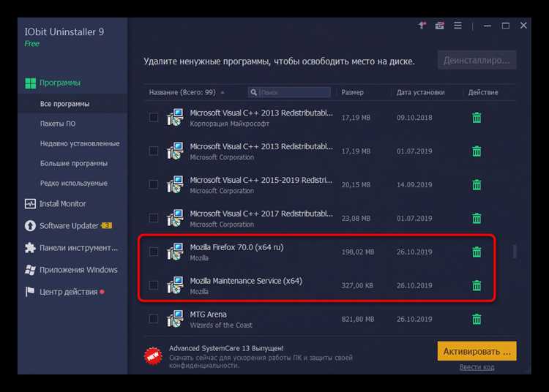Click the Ввести код link
The width and height of the screenshot is (549, 392).
[477, 367]
